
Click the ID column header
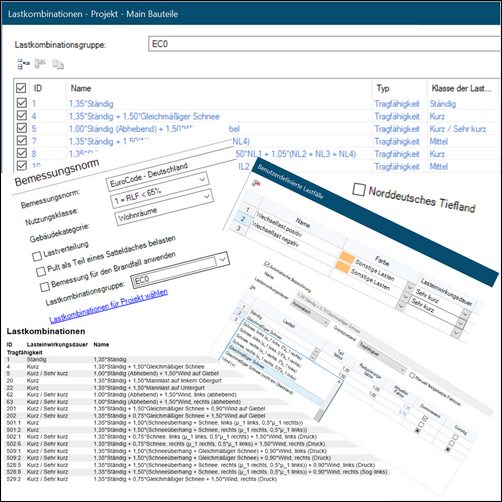(x=38, y=88)
